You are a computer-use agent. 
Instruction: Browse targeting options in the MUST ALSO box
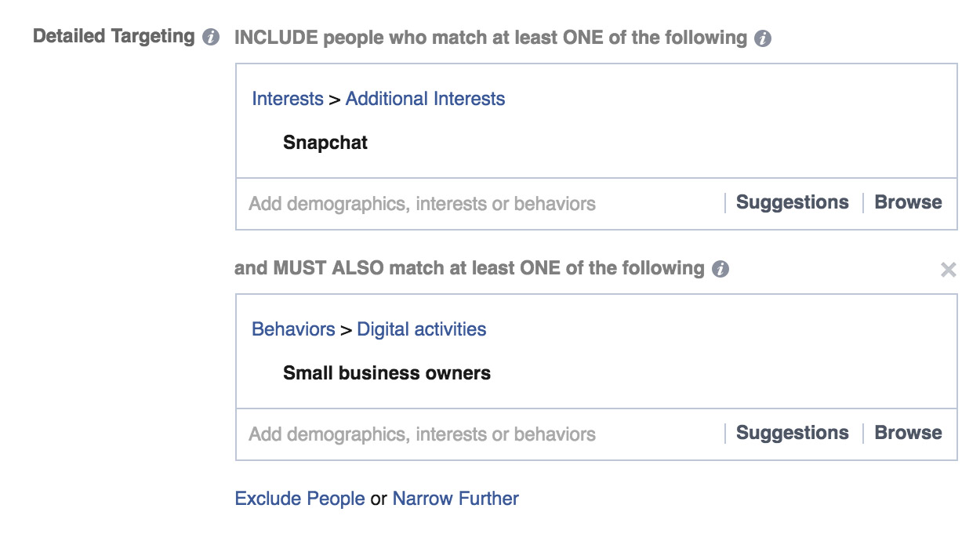[x=909, y=433]
